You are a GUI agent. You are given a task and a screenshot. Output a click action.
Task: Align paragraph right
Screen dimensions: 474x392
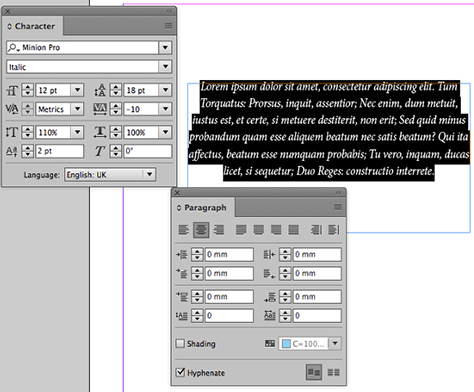coord(219,230)
